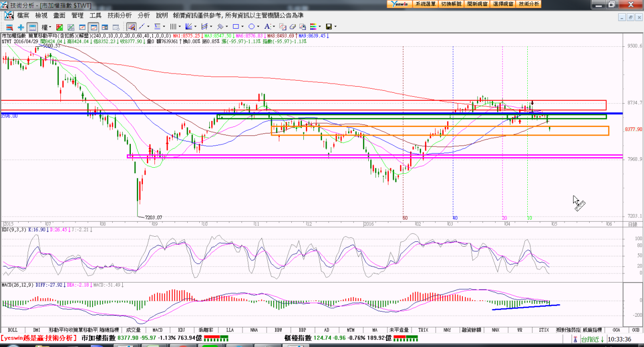Select the rectangle drawing tool
This screenshot has height=347, width=644.
click(x=235, y=27)
